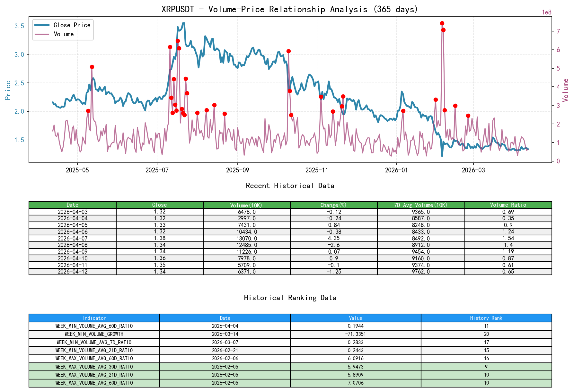Click the highest red volume spike marker
The height and width of the screenshot is (392, 574).
(442, 23)
